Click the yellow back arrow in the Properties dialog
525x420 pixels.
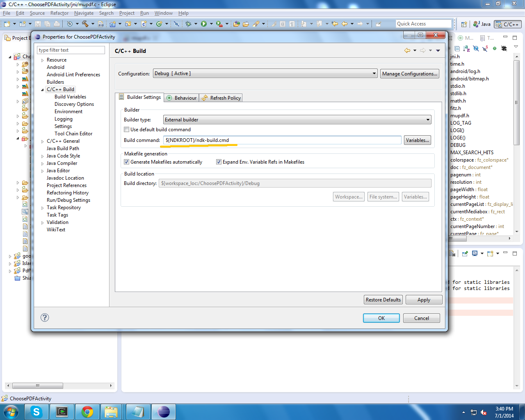pos(407,50)
